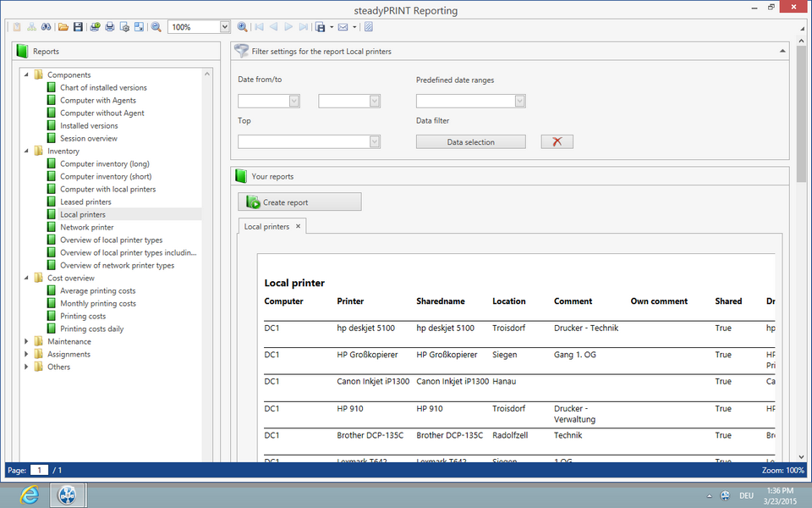Select Overview of network printer types
812x508 pixels.
coord(117,265)
